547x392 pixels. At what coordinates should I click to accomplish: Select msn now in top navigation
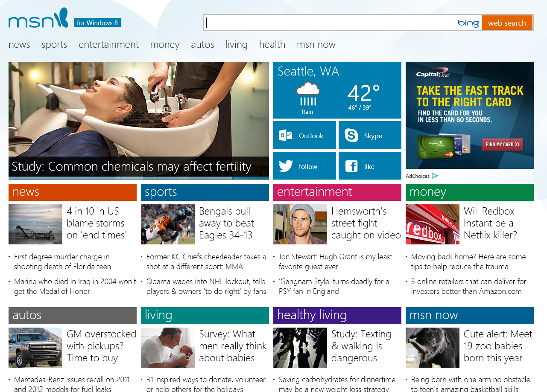pos(316,44)
